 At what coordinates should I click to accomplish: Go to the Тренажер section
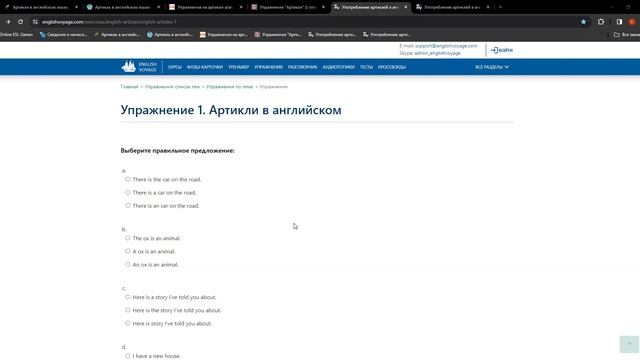[x=239, y=67]
